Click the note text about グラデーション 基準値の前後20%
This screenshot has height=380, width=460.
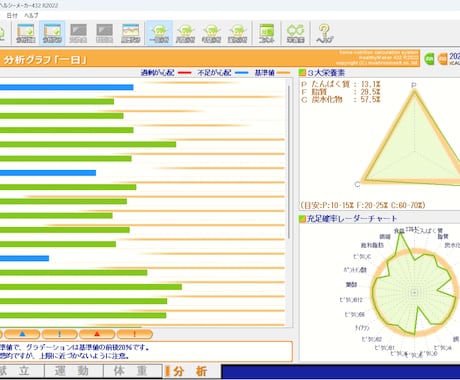(x=74, y=347)
